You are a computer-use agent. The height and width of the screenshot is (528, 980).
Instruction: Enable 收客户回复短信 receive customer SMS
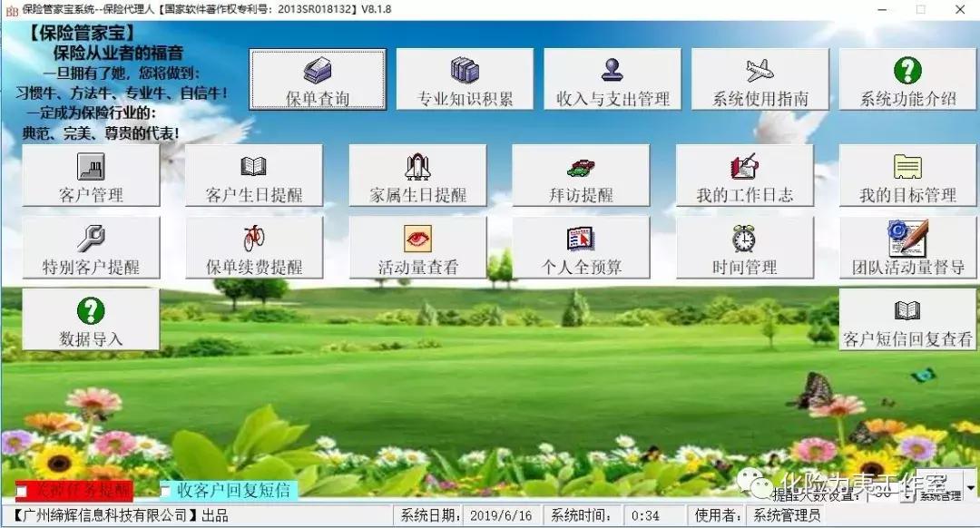pos(166,491)
